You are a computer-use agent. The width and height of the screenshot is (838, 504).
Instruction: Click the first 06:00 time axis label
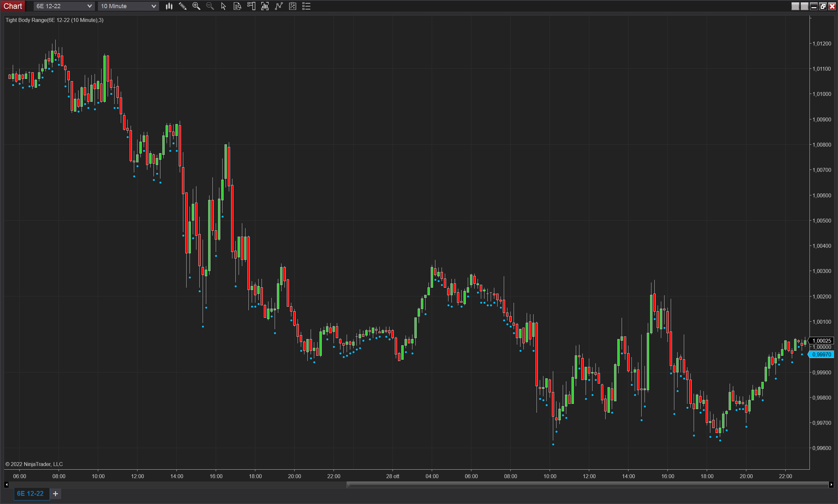20,476
